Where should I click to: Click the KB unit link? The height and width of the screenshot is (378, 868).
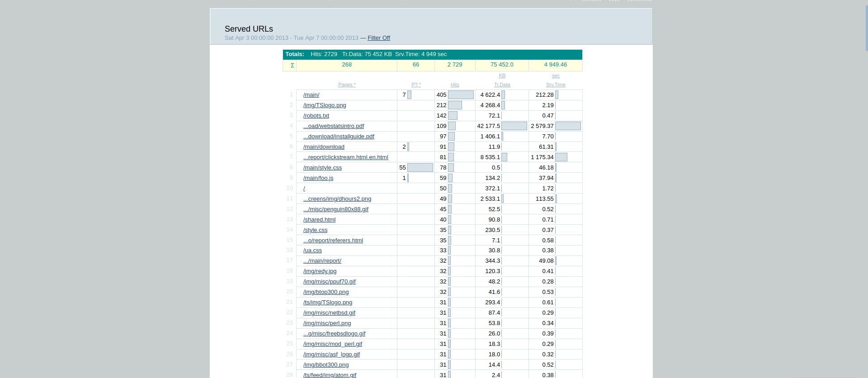tap(502, 76)
